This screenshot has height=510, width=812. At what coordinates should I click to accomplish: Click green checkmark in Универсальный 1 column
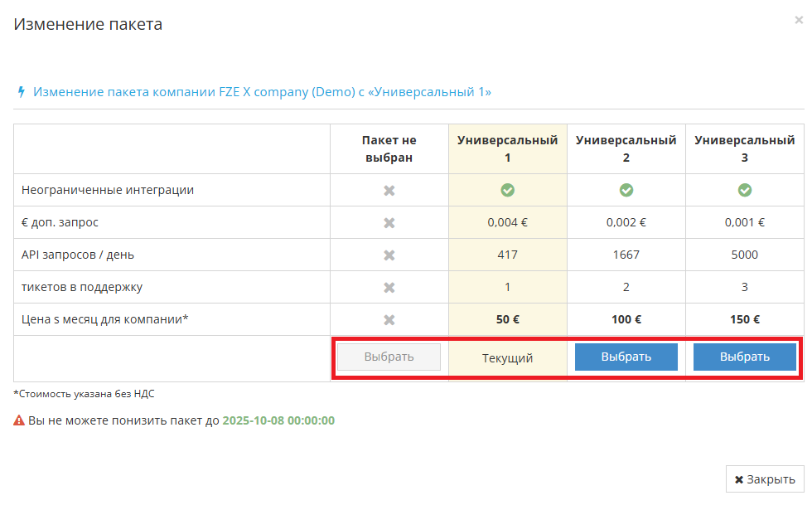507,190
